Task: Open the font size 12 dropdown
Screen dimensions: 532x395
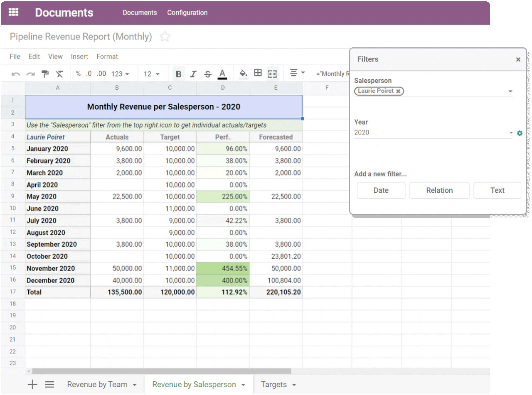Action: coord(152,74)
